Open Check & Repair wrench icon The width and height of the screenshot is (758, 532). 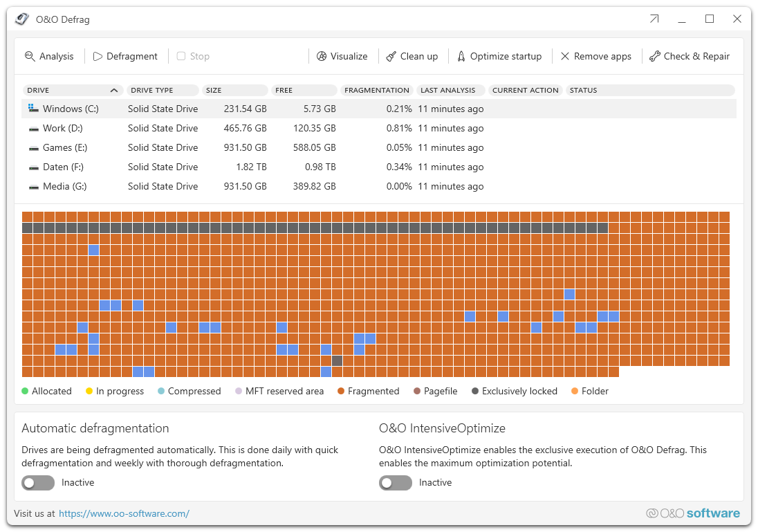coord(654,56)
